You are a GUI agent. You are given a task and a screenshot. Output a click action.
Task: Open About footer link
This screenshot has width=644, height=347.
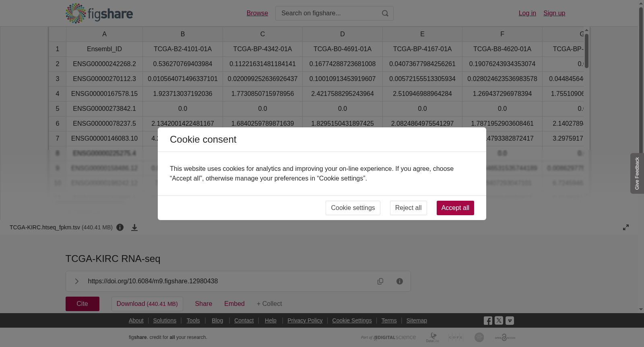point(136,320)
